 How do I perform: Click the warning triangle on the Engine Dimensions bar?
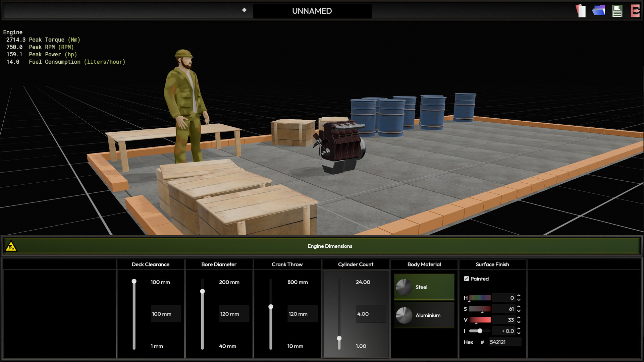(x=11, y=246)
